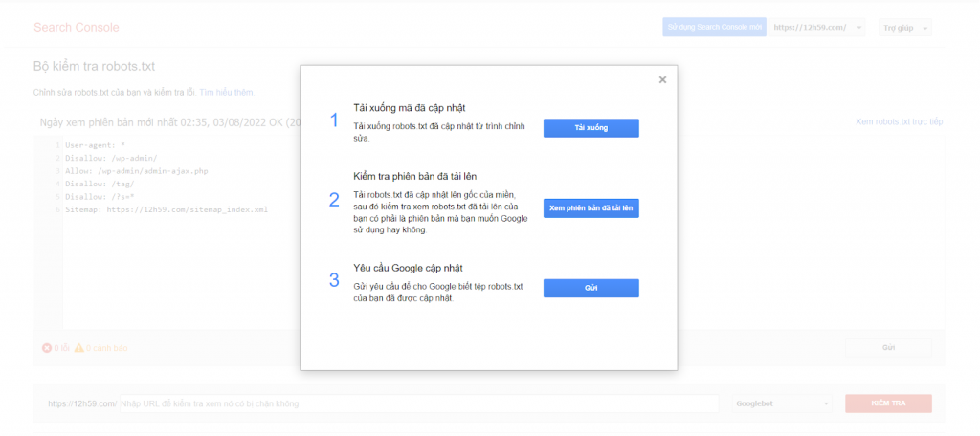Viewport: 980px width, 436px height.
Task: Open the Search Console logo link
Action: [x=77, y=28]
